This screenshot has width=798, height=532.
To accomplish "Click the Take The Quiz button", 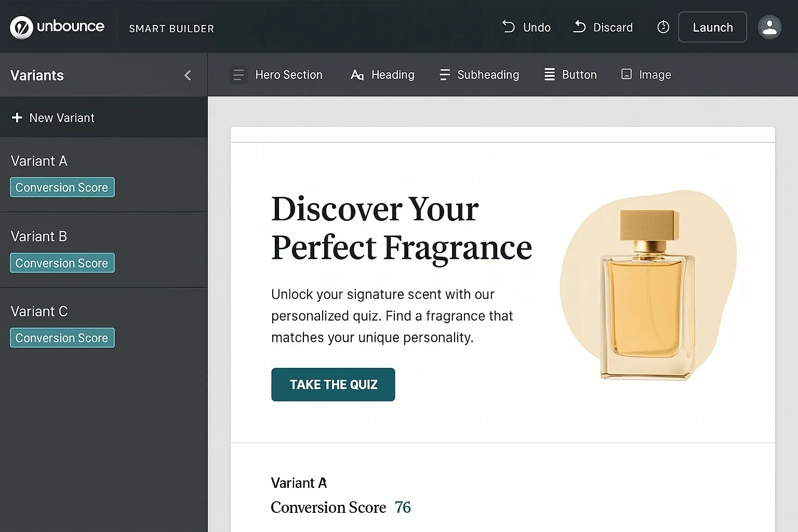I will pyautogui.click(x=332, y=384).
